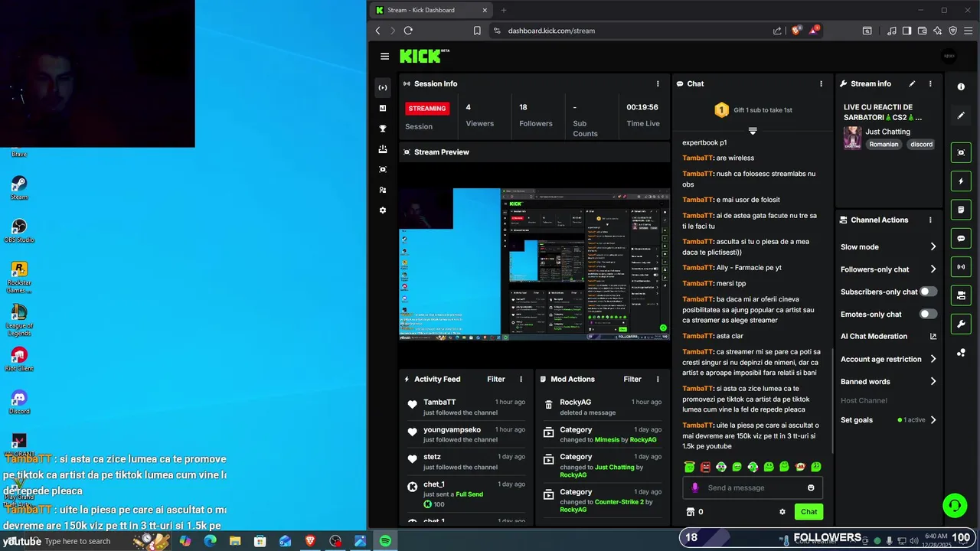Open the profile avatar in Kick header
Image resolution: width=980 pixels, height=551 pixels.
point(949,56)
